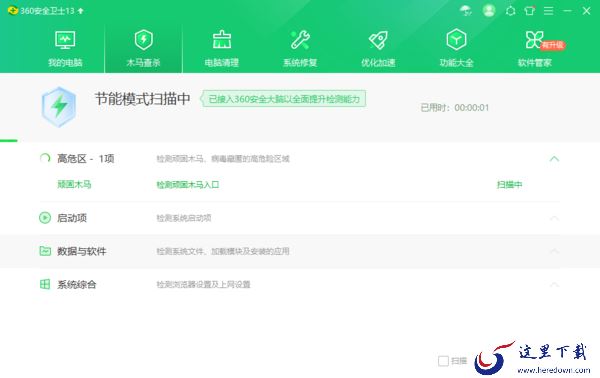This screenshot has width=600, height=378.
Task: Open the main hamburger menu
Action: 548,11
